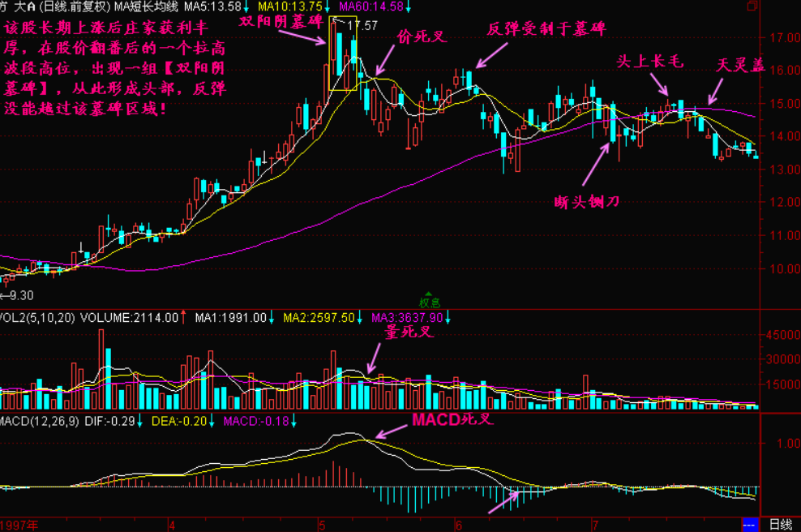Click the arrow below 头上长毛 label
Image resolution: width=801 pixels, height=532 pixels.
tap(659, 84)
